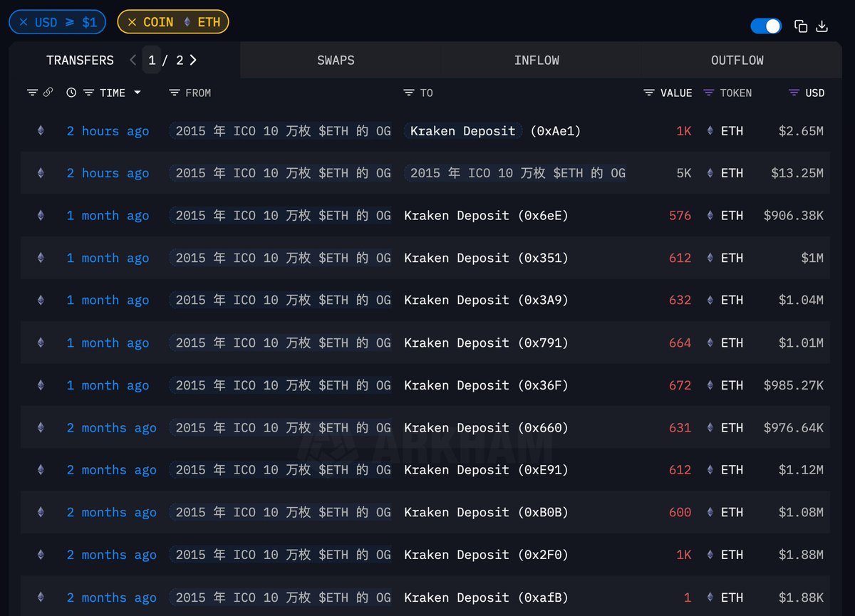Click the $1.12M USD value
This screenshot has width=855, height=616.
pyautogui.click(x=801, y=470)
